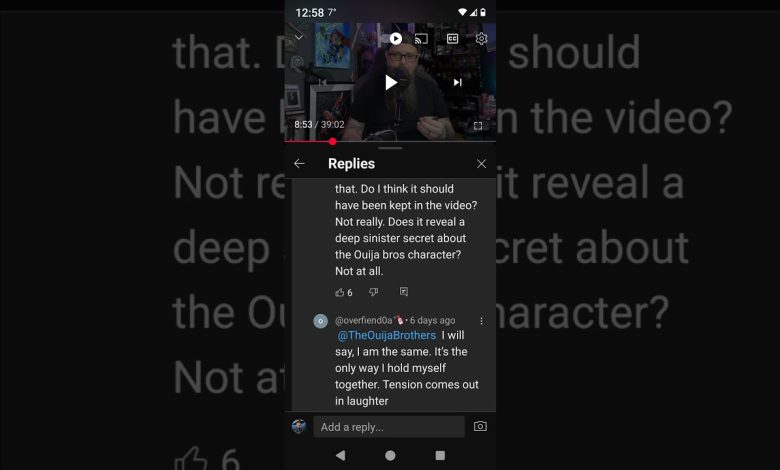The height and width of the screenshot is (470, 780).
Task: Dislike the Ouija bros comment
Action: (x=373, y=292)
